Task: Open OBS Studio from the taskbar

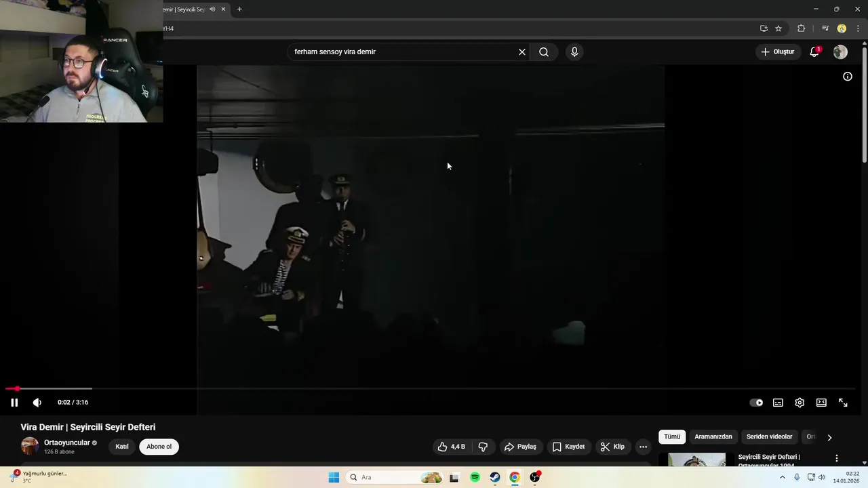Action: tap(535, 477)
